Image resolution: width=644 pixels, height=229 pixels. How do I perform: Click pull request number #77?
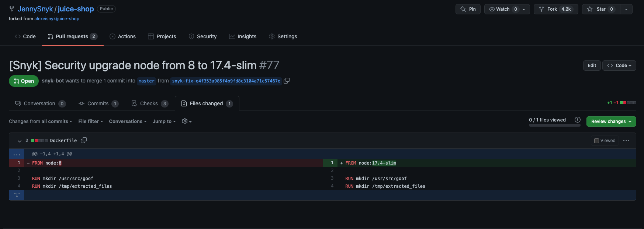coord(269,65)
